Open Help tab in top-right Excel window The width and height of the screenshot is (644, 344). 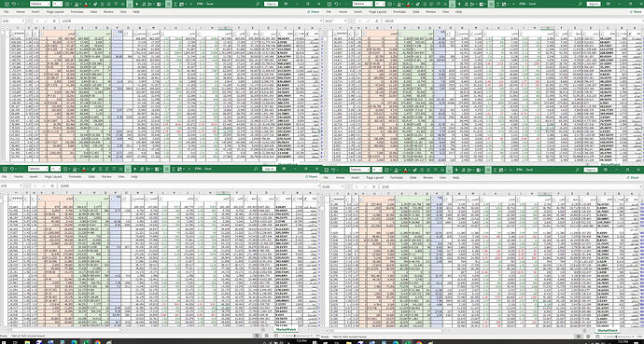pos(458,12)
